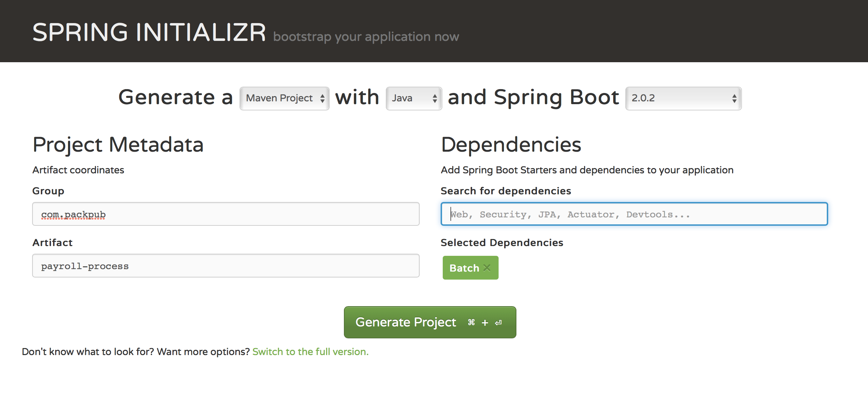Click the Selected Dependencies label
Screen dimensions: 868x404
click(x=502, y=243)
